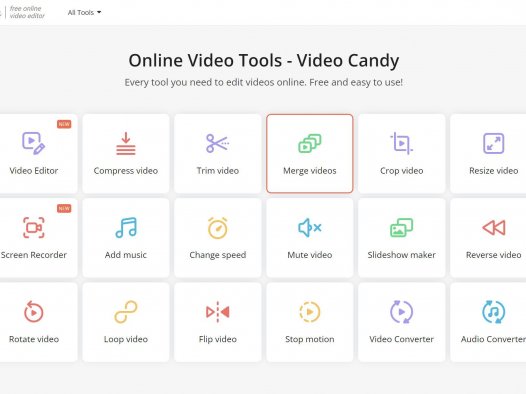Image resolution: width=526 pixels, height=394 pixels.
Task: Click the NEW badge on Screen Recorder
Action: pos(64,208)
